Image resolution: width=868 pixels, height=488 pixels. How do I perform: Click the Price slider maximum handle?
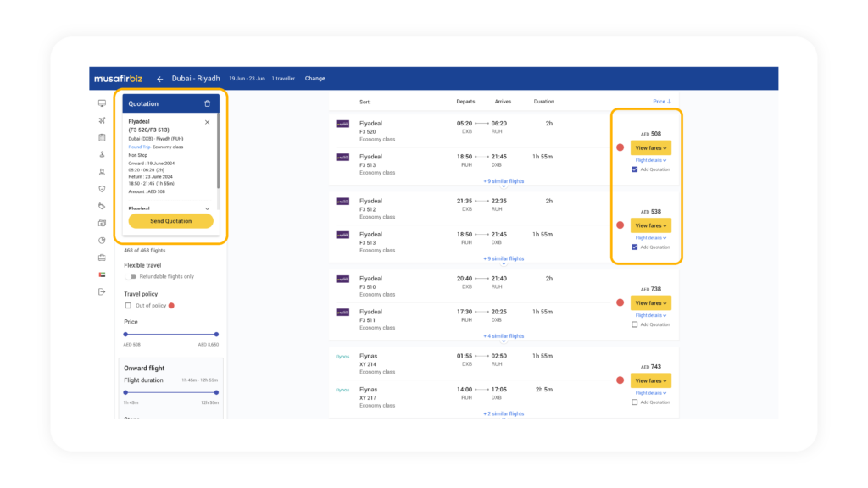216,335
